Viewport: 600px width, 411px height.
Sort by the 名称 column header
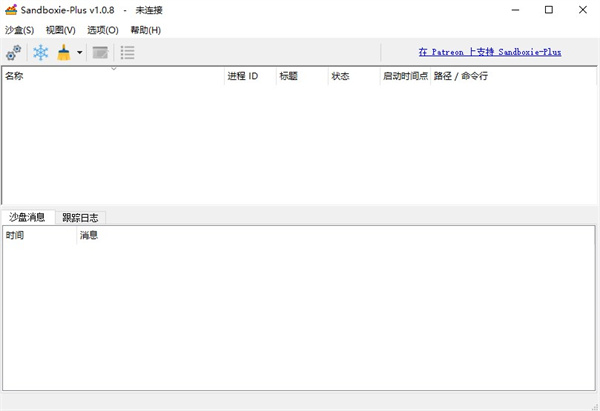[x=113, y=76]
